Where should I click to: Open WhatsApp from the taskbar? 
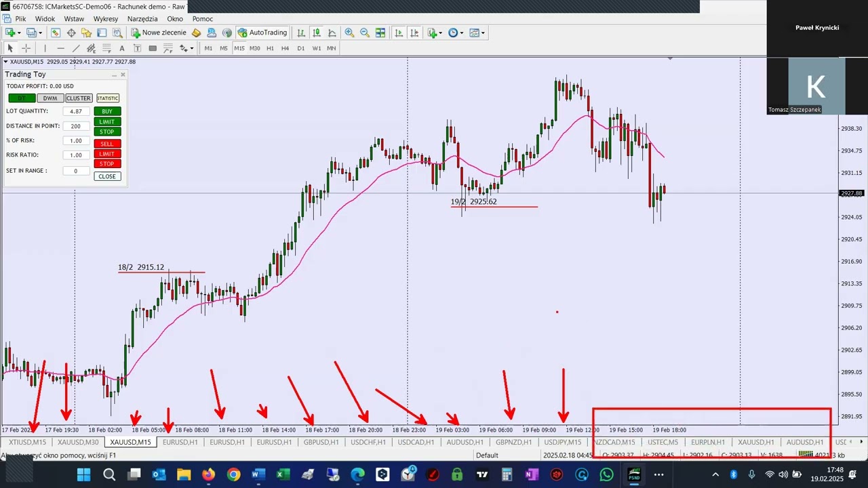point(606,474)
